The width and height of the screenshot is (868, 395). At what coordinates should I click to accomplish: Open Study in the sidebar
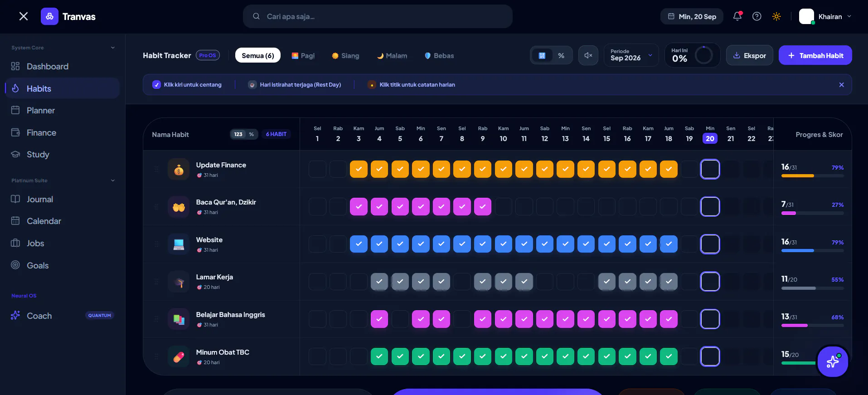pos(63,155)
